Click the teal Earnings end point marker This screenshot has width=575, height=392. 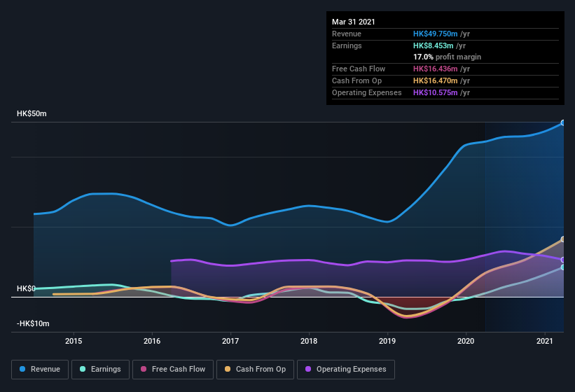pyautogui.click(x=563, y=267)
